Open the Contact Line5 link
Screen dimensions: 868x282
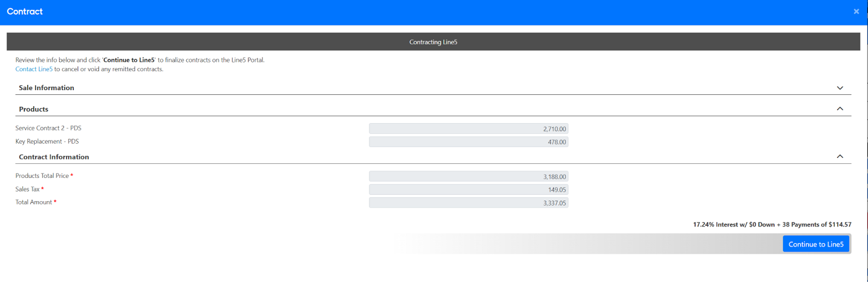click(x=34, y=69)
